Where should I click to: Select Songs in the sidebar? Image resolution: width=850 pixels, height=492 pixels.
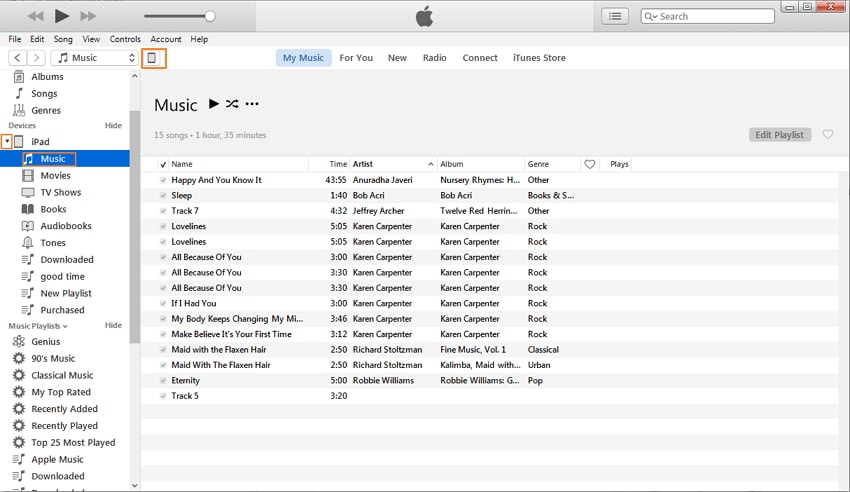(x=44, y=93)
